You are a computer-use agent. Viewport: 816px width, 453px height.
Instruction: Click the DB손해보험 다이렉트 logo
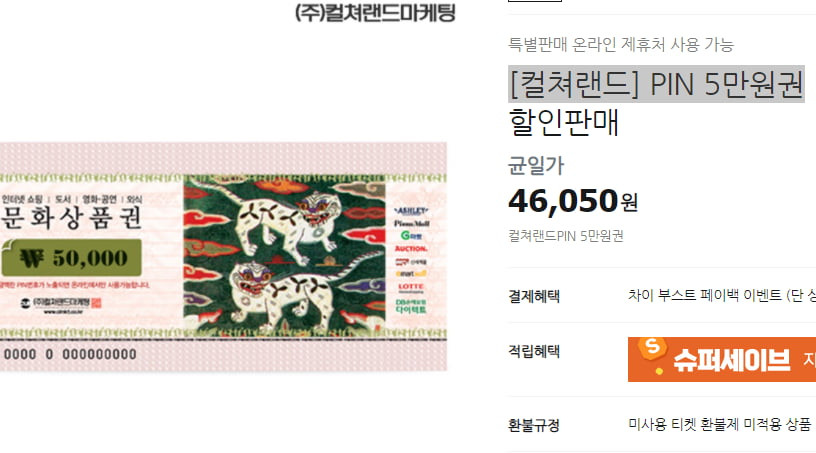pos(411,306)
